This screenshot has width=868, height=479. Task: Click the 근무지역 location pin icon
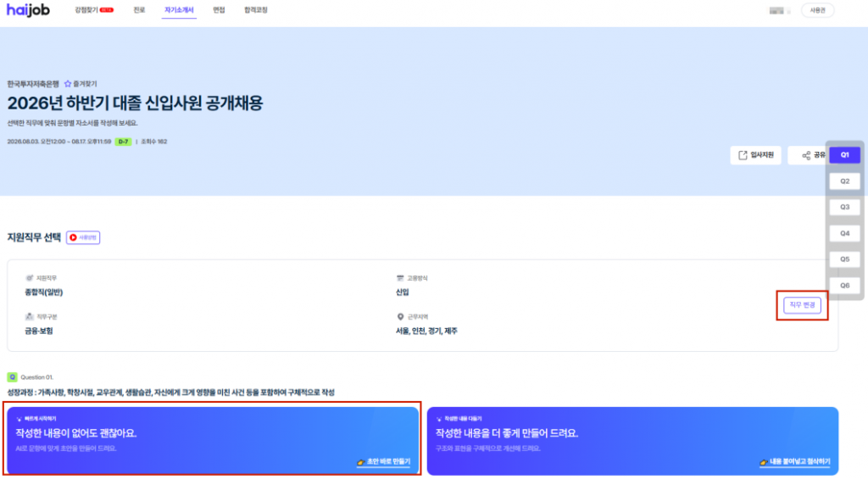pos(400,317)
